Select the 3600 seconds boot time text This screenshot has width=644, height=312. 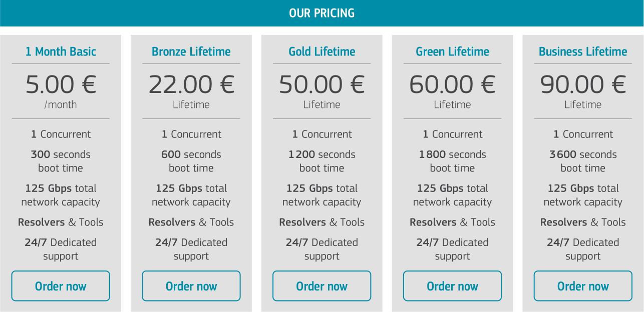coord(583,161)
